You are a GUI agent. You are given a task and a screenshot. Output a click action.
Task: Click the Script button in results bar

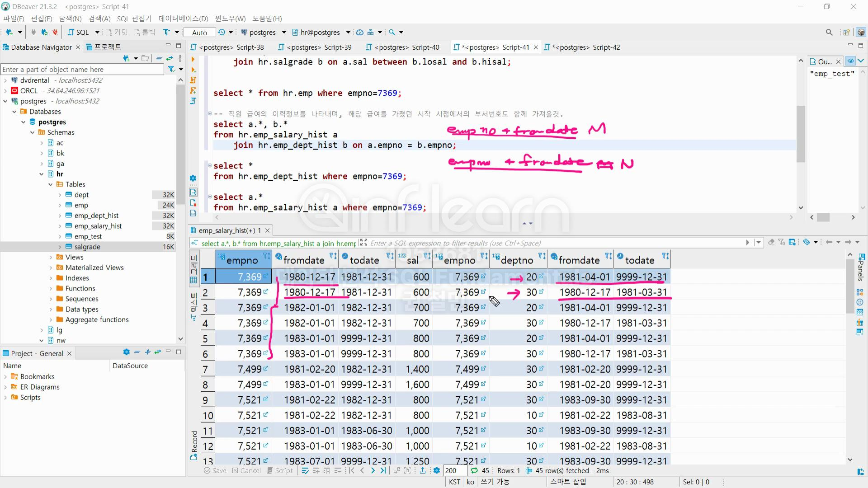[x=280, y=470]
